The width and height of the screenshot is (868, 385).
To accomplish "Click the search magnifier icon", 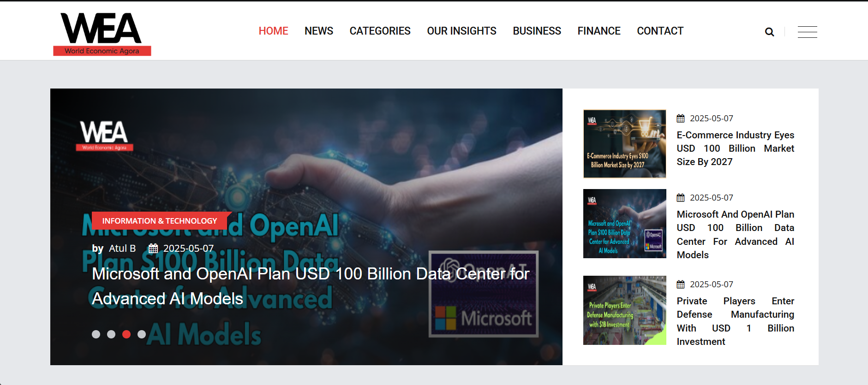I will coord(769,32).
